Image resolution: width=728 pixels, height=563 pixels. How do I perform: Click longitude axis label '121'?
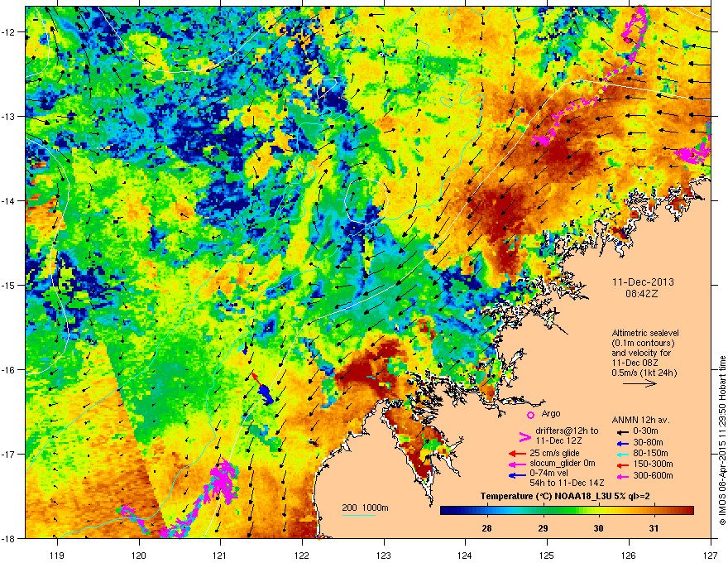pyautogui.click(x=220, y=555)
